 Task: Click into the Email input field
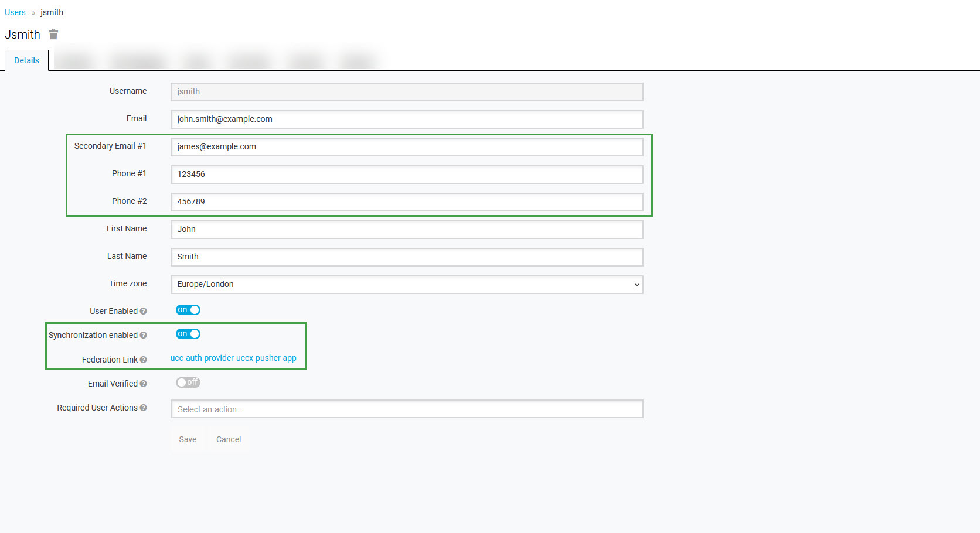tap(406, 119)
